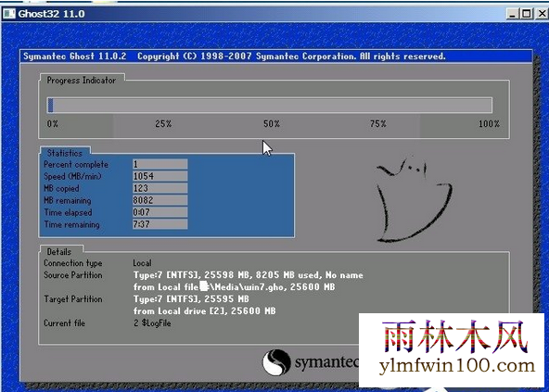Click the Percent complete value field

click(x=160, y=164)
